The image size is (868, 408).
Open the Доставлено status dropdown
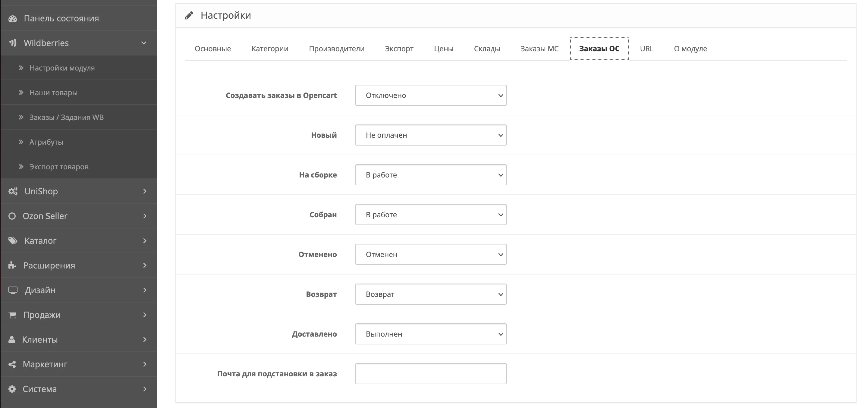pos(431,334)
